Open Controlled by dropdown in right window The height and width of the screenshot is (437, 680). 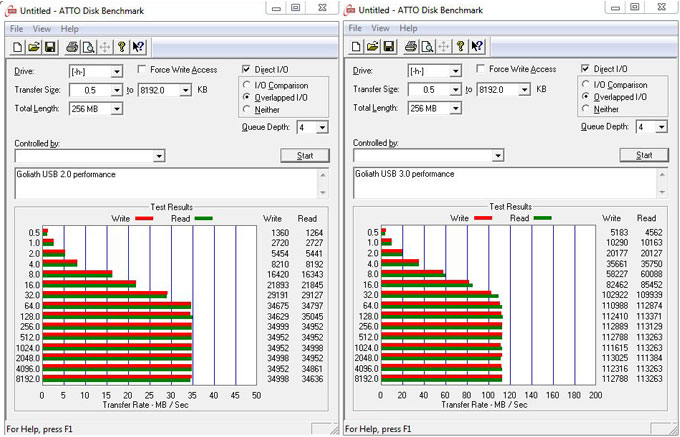point(498,155)
